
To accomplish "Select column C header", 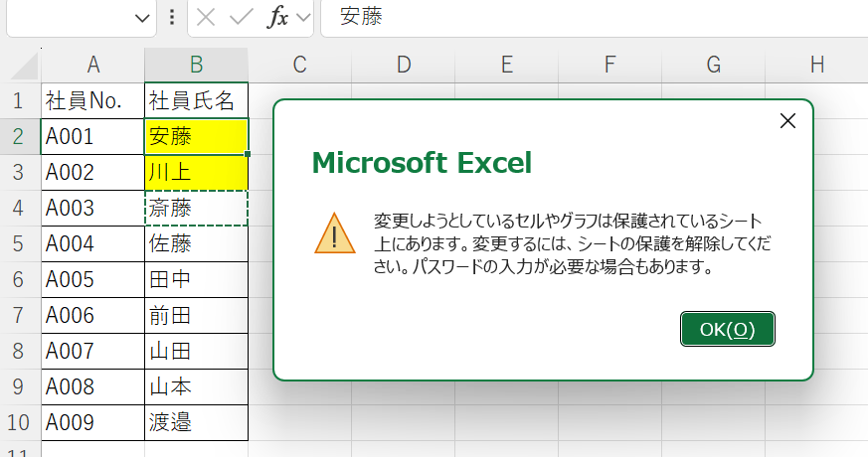I will coord(299,65).
